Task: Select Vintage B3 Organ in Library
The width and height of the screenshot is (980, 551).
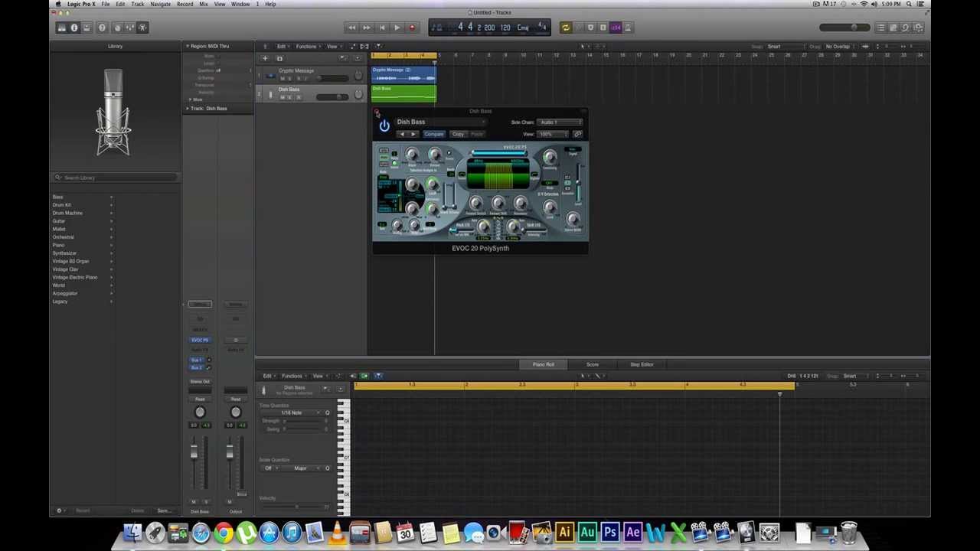Action: [x=70, y=261]
